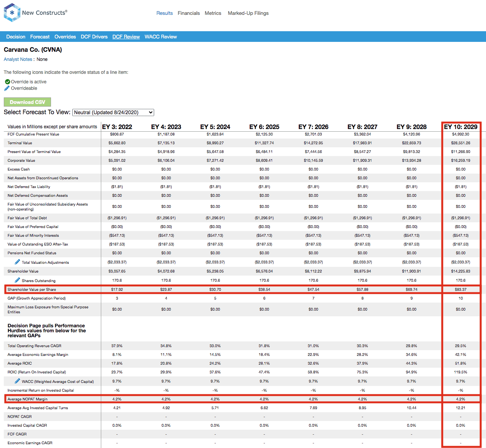Open the Marked-Up Filings navigation item

click(x=248, y=13)
